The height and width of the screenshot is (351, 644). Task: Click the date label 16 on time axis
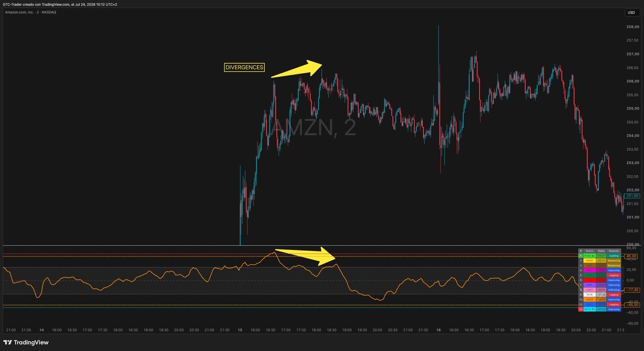click(x=438, y=330)
